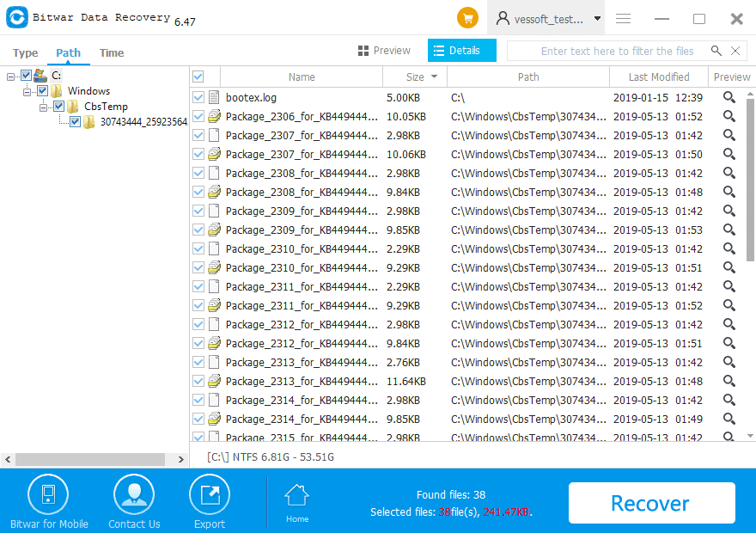756x533 pixels.
Task: Uncheck the C: drive checkbox in tree
Action: 26,76
